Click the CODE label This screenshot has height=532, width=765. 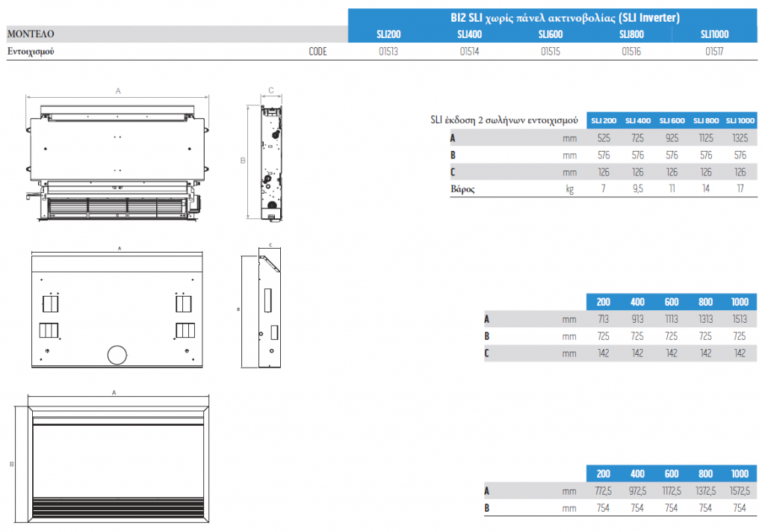coord(318,52)
